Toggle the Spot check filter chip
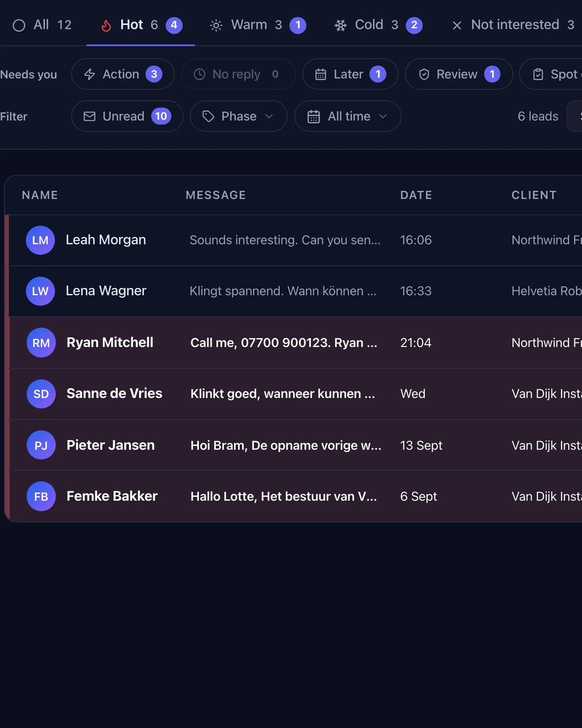 pos(551,74)
